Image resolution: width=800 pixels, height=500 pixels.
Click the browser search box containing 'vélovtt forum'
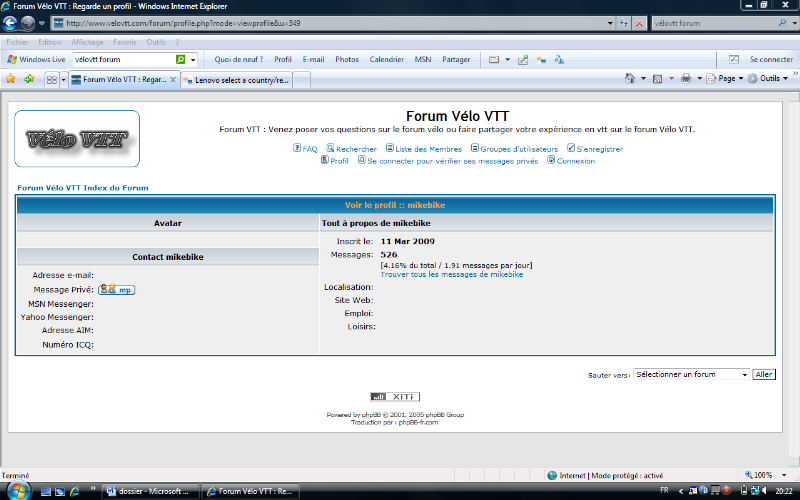point(714,23)
